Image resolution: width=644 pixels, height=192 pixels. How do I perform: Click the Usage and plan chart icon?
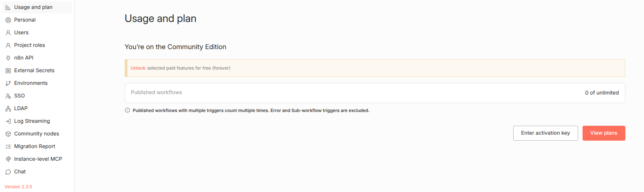[x=8, y=7]
